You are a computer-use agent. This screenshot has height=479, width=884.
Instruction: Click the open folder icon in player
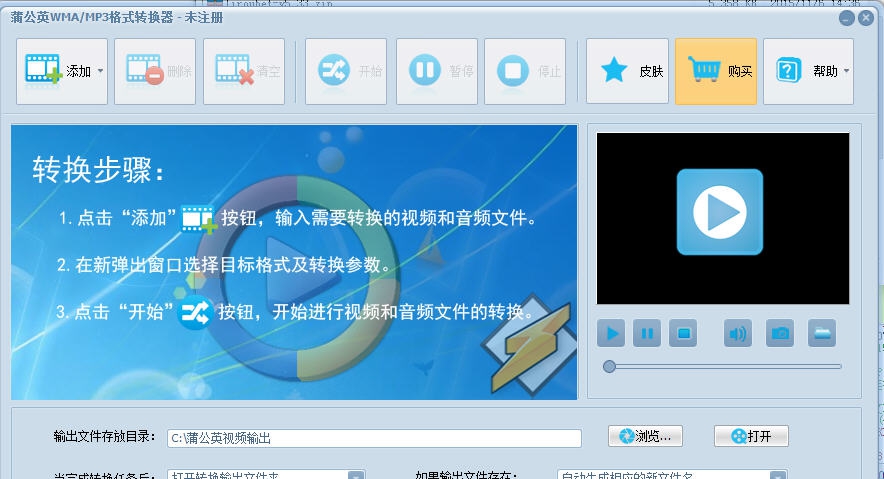pos(822,334)
